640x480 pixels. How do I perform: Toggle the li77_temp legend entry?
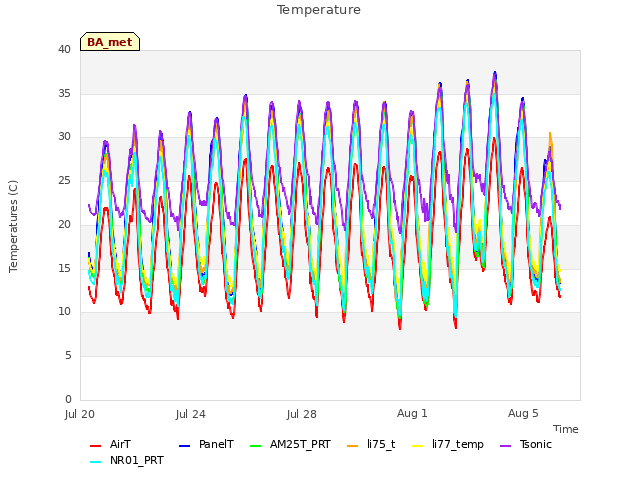coord(448,444)
